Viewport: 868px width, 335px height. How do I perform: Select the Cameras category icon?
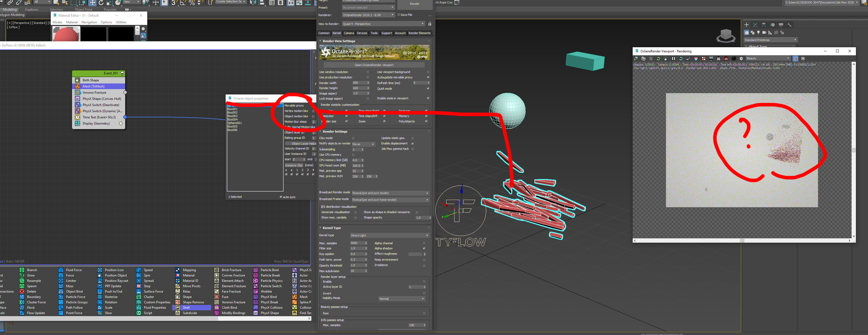[x=764, y=33]
